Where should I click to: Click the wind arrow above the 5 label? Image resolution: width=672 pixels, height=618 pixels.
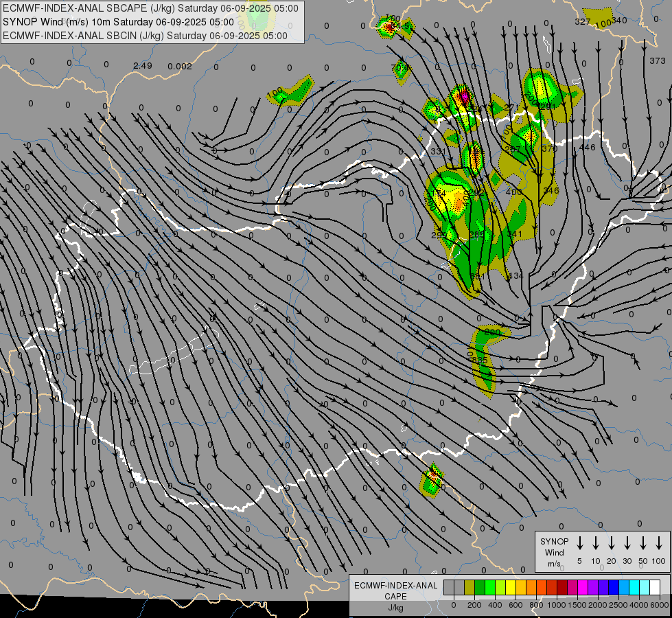(x=579, y=543)
